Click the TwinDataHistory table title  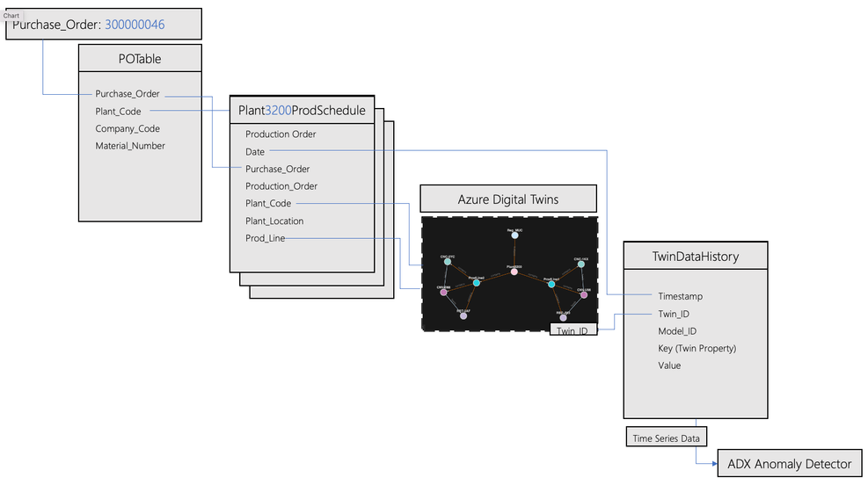pyautogui.click(x=696, y=256)
